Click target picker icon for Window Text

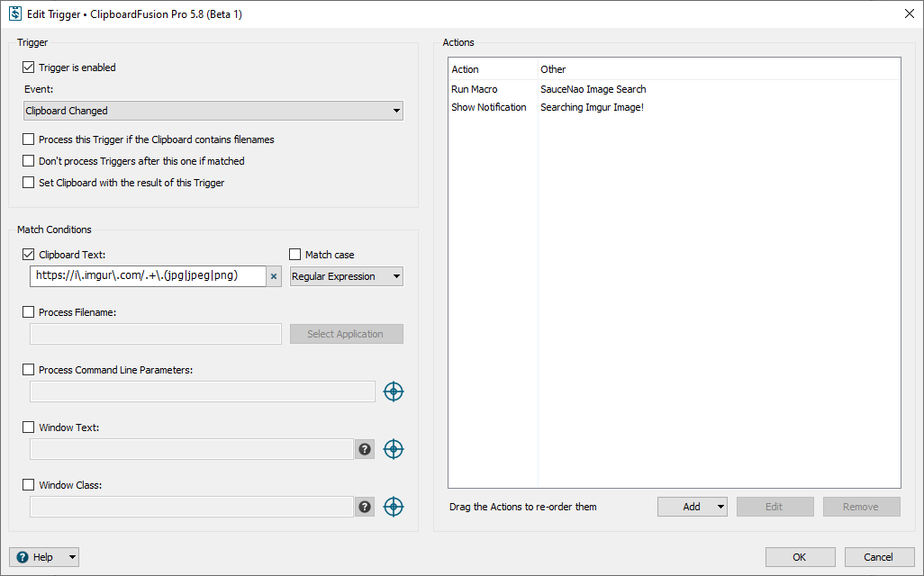[394, 449]
